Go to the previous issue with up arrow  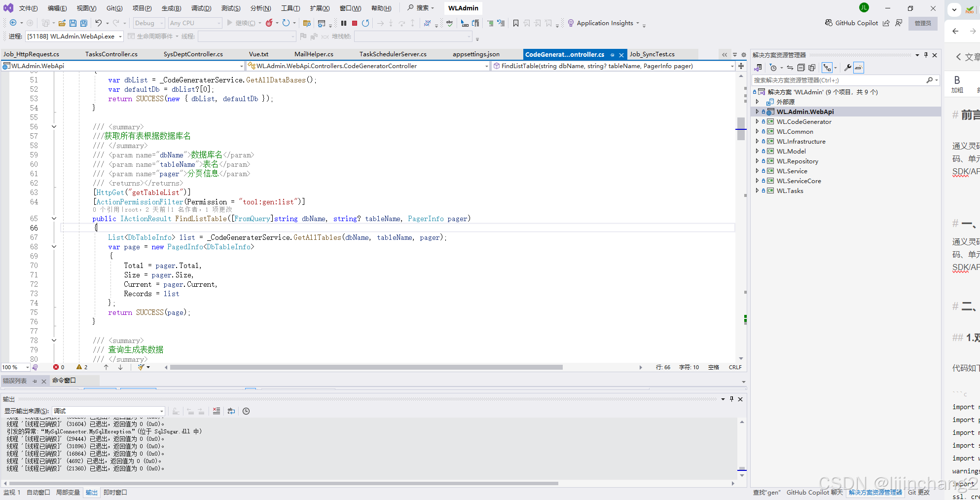pyautogui.click(x=106, y=367)
